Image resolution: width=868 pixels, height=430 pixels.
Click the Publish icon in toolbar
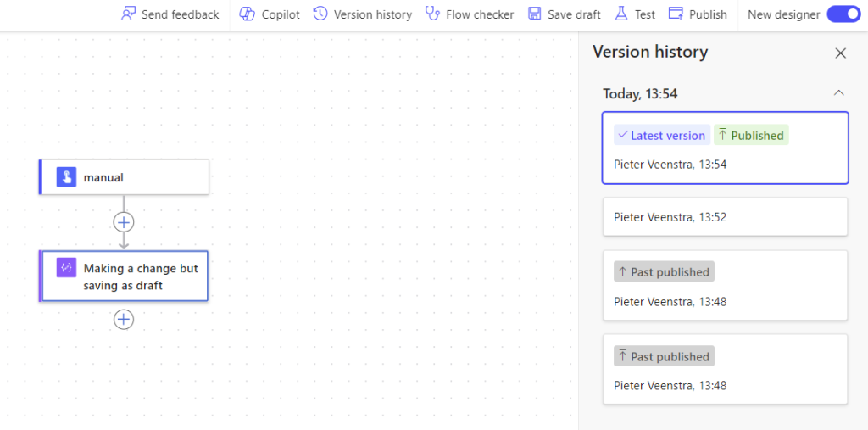pyautogui.click(x=676, y=14)
